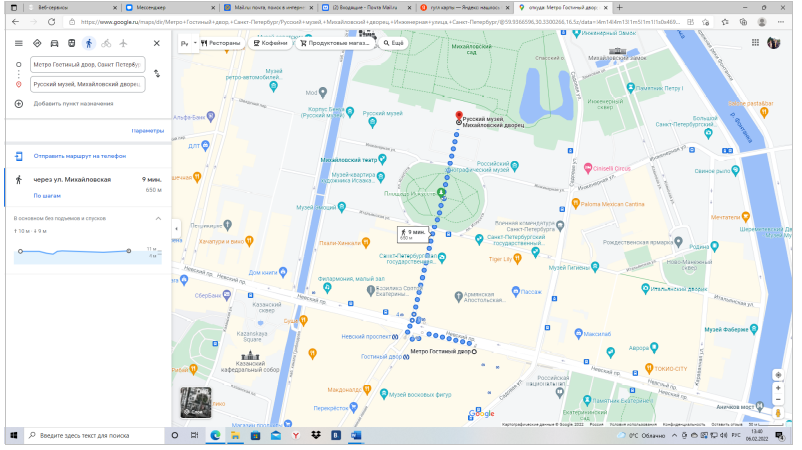Image resolution: width=802 pixels, height=450 pixels.
Task: Collapse the side panel arrow
Action: coord(177,228)
